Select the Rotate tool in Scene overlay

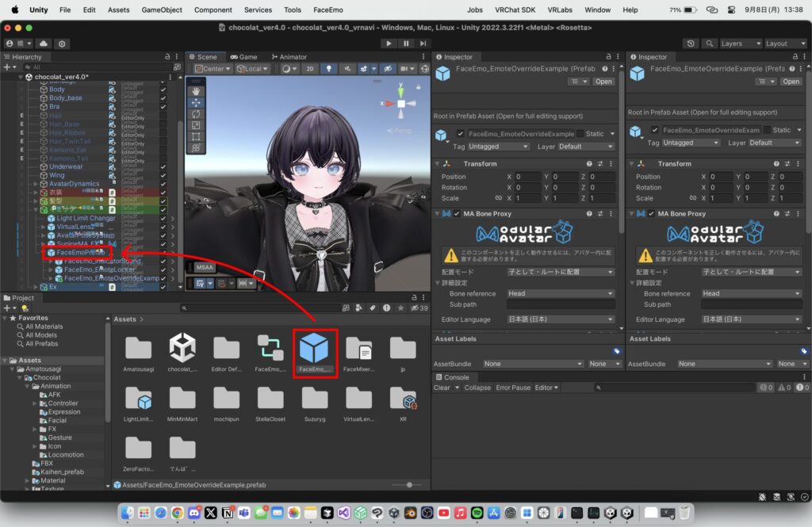(196, 113)
